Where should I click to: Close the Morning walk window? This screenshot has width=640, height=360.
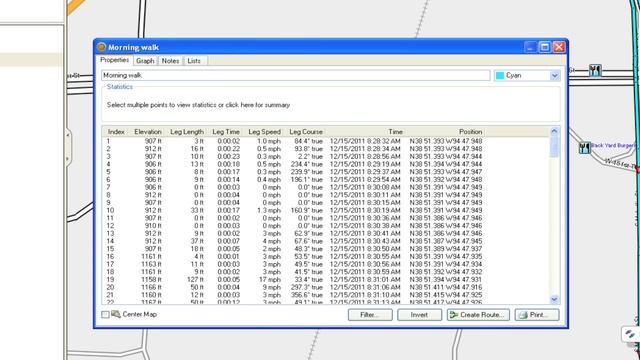pos(559,47)
